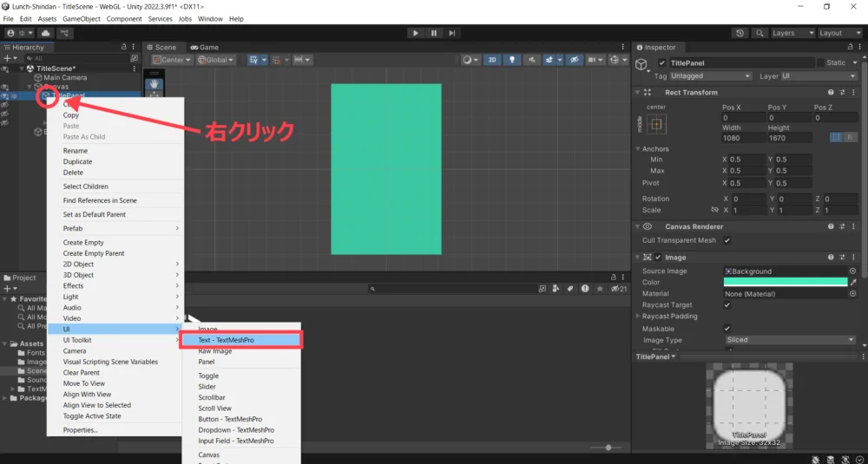Toggle the 2D view mode button
Viewport: 868px width, 464px height.
(492, 60)
